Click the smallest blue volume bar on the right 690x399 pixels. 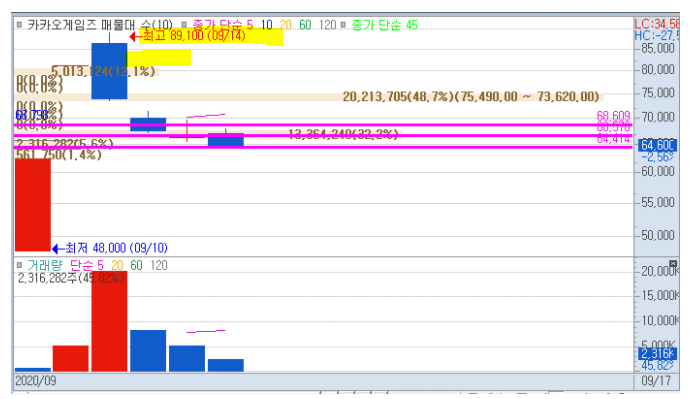[226, 366]
